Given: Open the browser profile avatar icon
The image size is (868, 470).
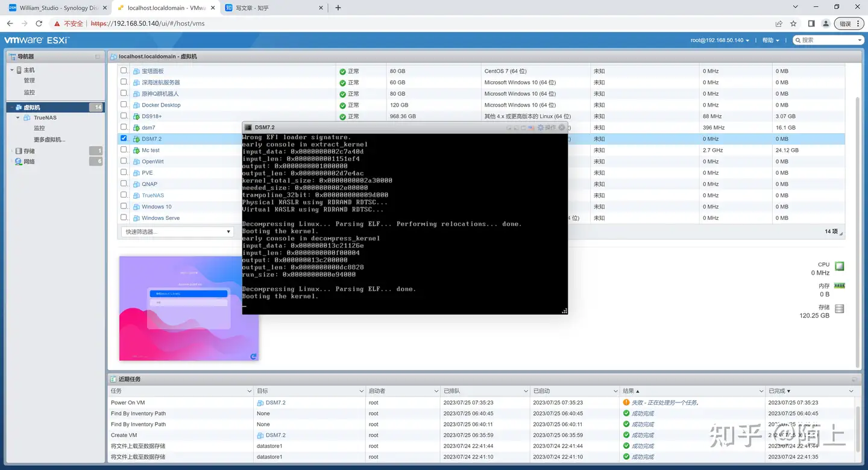Looking at the screenshot, I should tap(826, 23).
